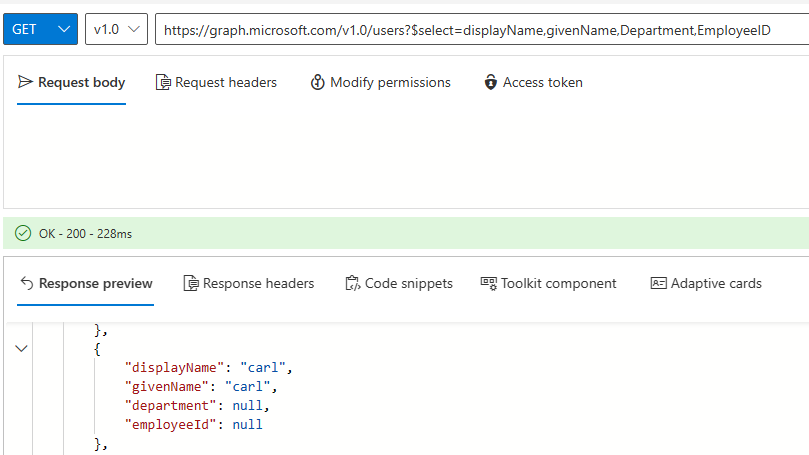Click the "department" JSON key
Image resolution: width=809 pixels, height=455 pixels.
tap(170, 406)
